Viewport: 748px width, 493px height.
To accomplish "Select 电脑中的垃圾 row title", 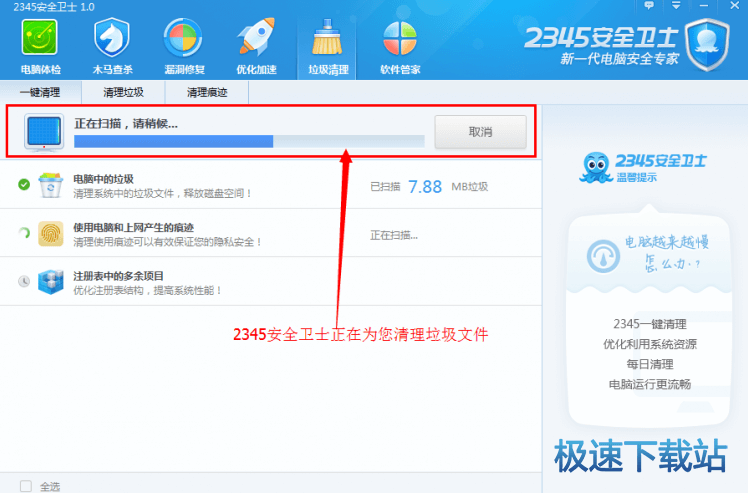I will click(x=104, y=179).
